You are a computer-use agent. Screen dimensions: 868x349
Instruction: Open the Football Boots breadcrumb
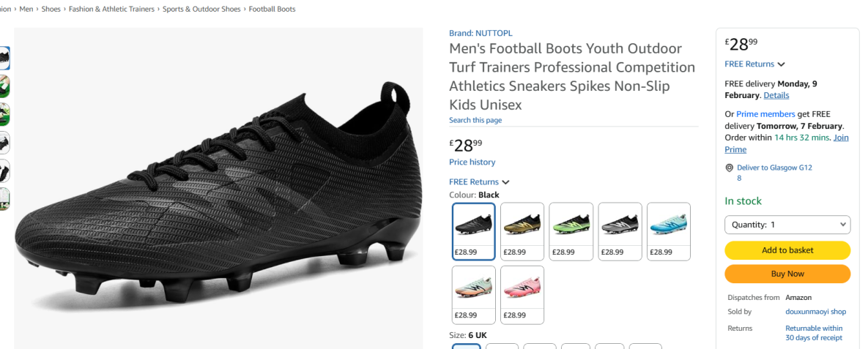(x=272, y=10)
